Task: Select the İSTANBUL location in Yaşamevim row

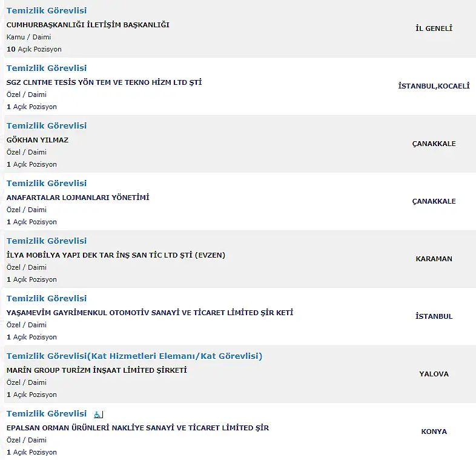Action: 434,316
